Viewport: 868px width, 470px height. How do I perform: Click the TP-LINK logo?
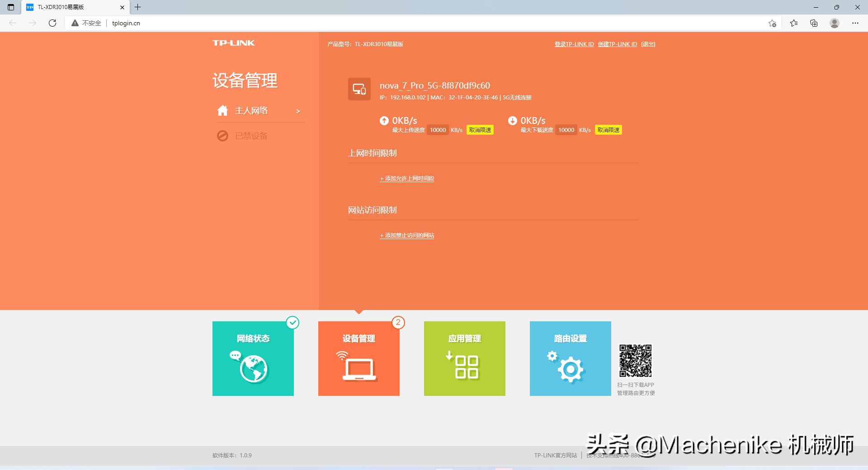click(x=234, y=43)
